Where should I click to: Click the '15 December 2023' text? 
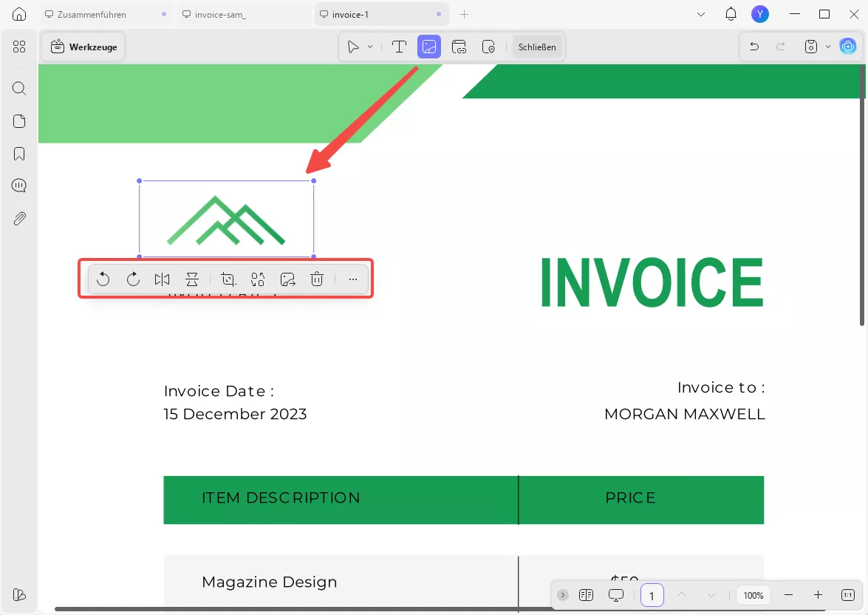(x=235, y=414)
